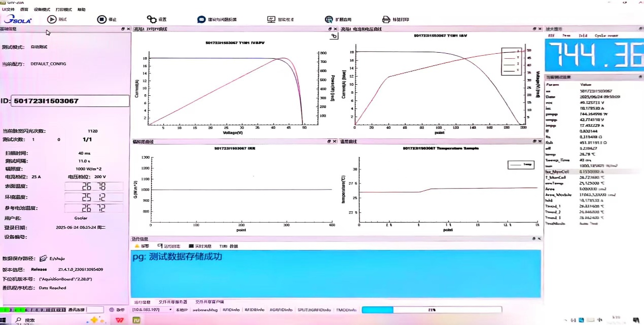Select the 文件共享服务器 bottom tab

173,302
